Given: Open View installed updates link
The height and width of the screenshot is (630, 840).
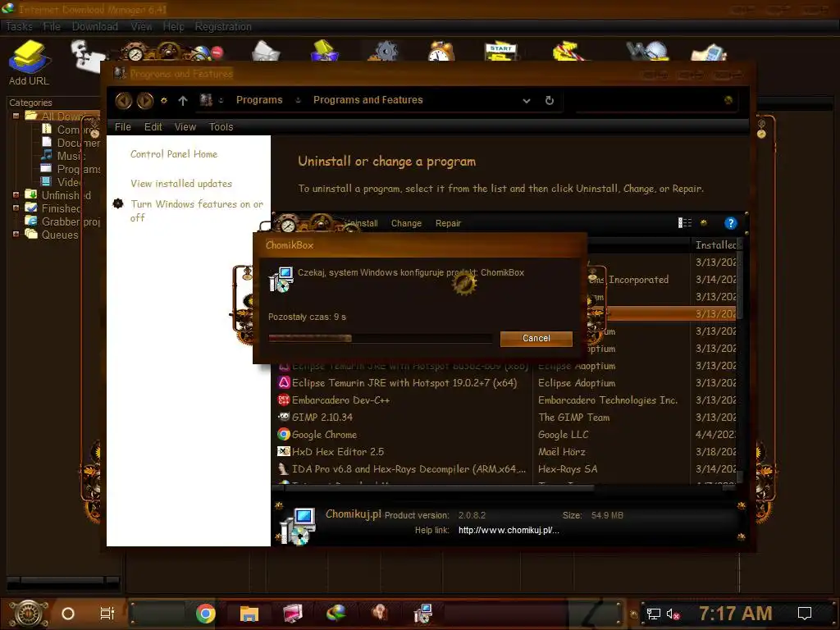Looking at the screenshot, I should point(181,183).
